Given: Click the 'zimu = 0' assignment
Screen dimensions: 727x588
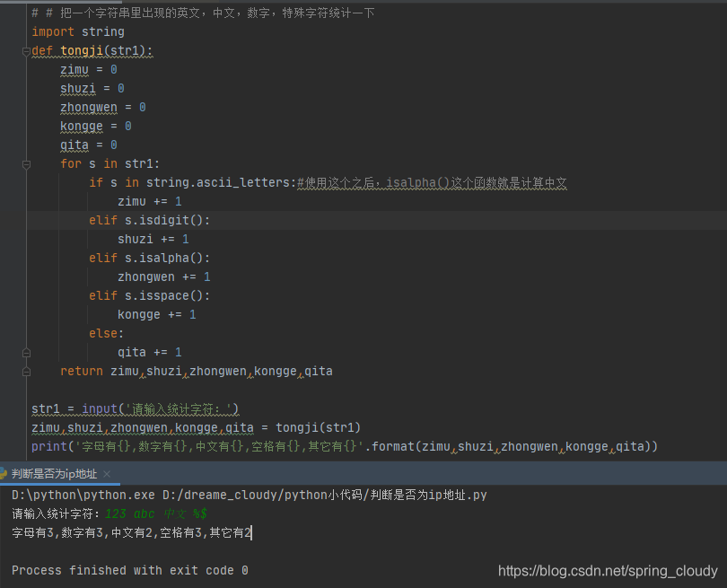Looking at the screenshot, I should 89,69.
